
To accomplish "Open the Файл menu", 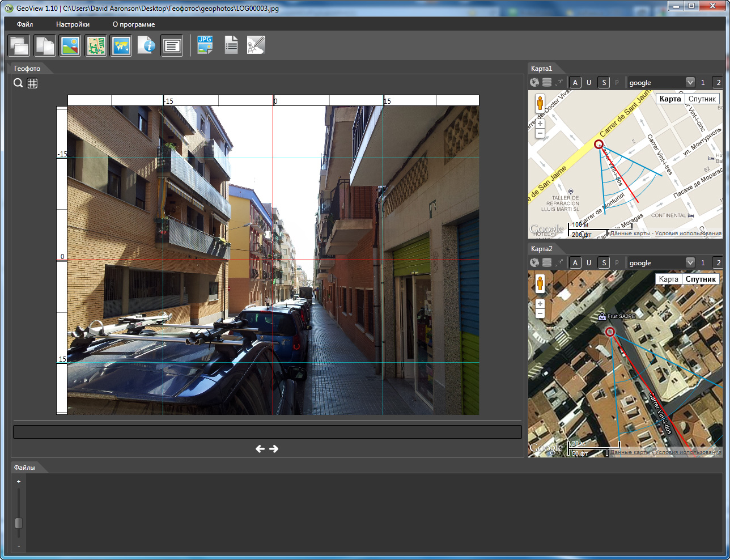I will click(25, 24).
